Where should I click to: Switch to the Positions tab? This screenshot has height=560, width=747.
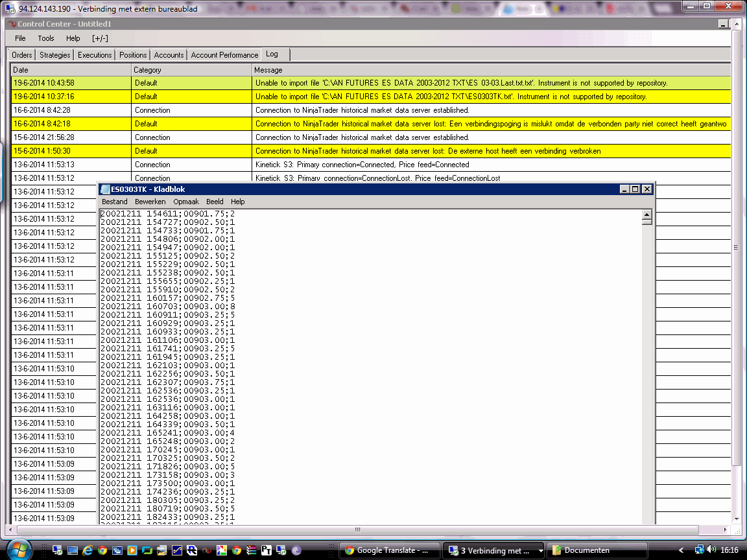[133, 55]
